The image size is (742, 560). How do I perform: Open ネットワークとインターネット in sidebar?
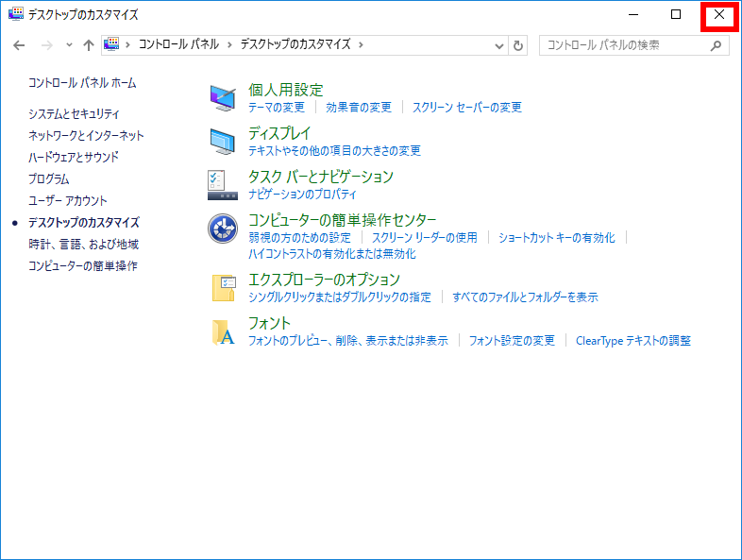pos(86,135)
